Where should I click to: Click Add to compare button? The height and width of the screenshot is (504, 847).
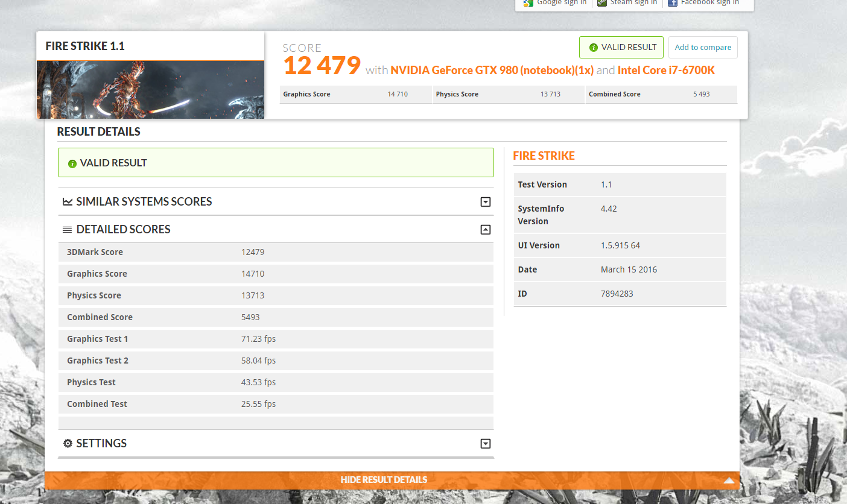(703, 48)
